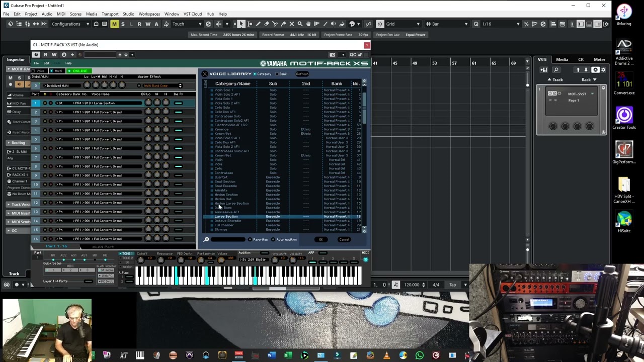The image size is (644, 362).
Task: Toggle the yellow Mute M state button
Action: (114, 24)
